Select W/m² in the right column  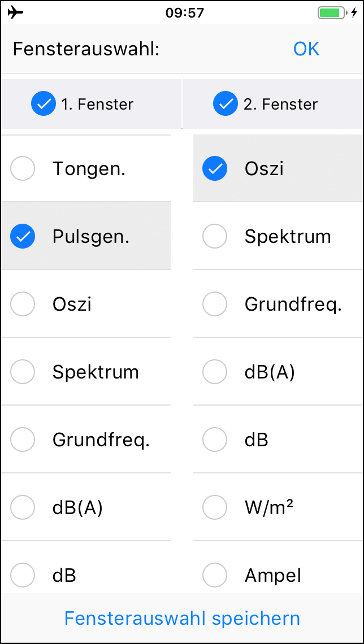pyautogui.click(x=215, y=507)
